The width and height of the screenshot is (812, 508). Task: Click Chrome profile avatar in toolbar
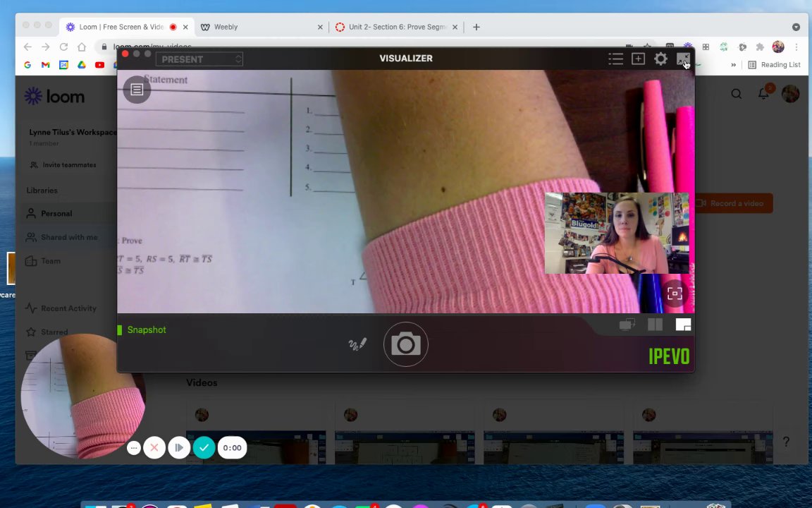(778, 47)
